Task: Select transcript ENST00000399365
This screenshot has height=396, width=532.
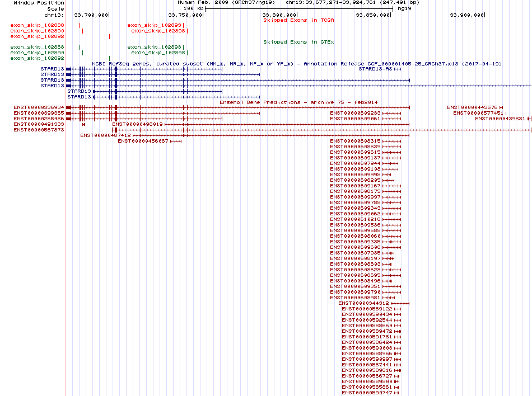Action: point(39,113)
